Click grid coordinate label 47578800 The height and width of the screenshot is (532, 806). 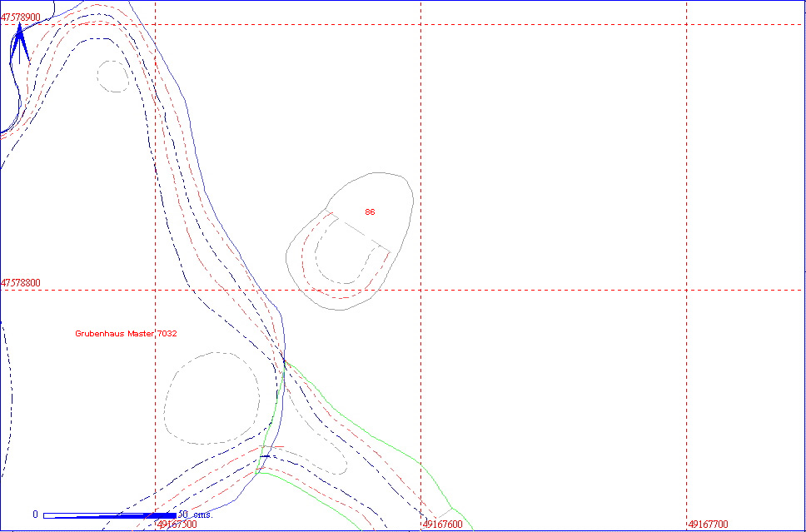click(x=21, y=283)
